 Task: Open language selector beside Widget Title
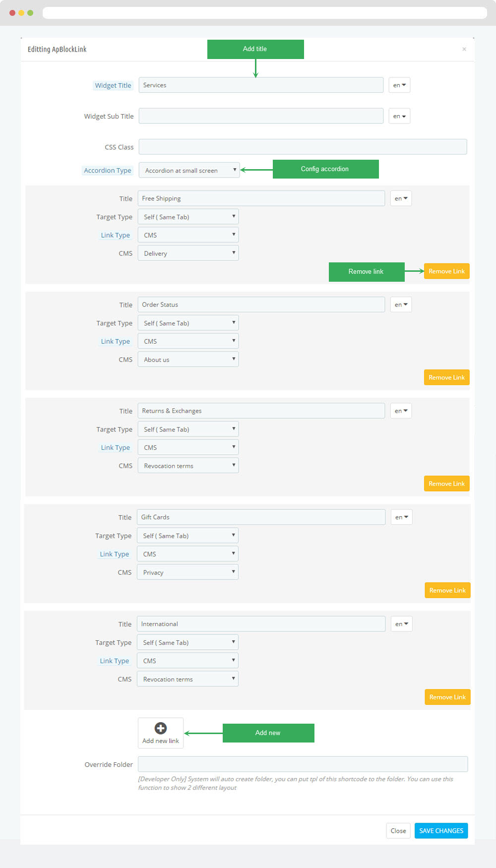pos(399,85)
